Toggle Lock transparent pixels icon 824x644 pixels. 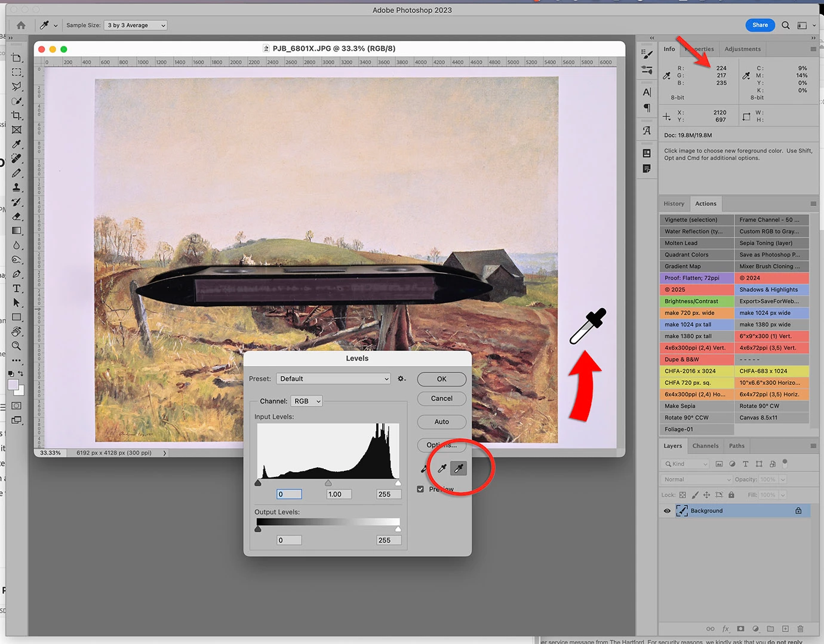[682, 495]
